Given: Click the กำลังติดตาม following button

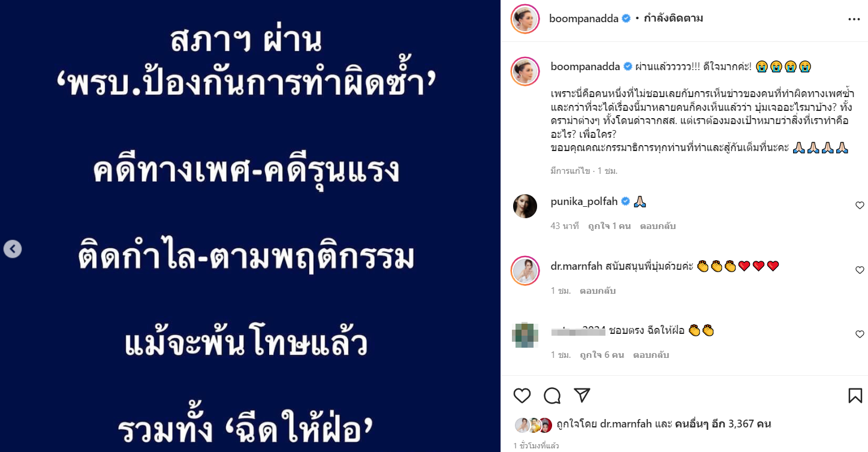Looking at the screenshot, I should click(x=673, y=19).
